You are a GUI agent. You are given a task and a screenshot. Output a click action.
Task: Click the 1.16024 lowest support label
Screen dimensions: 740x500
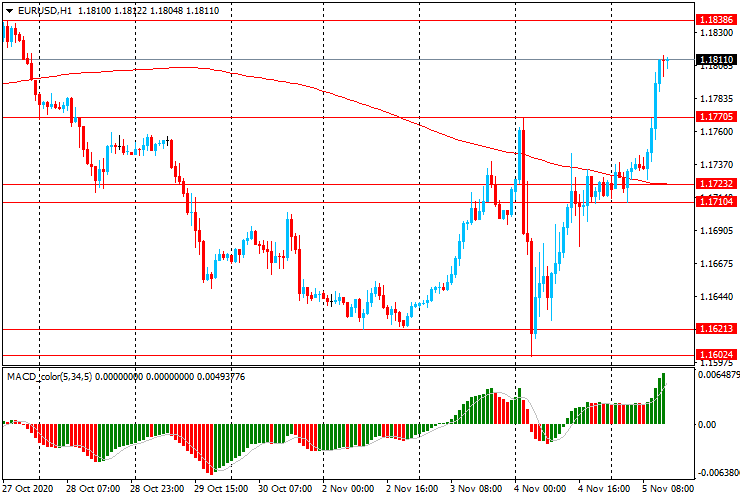(x=716, y=355)
